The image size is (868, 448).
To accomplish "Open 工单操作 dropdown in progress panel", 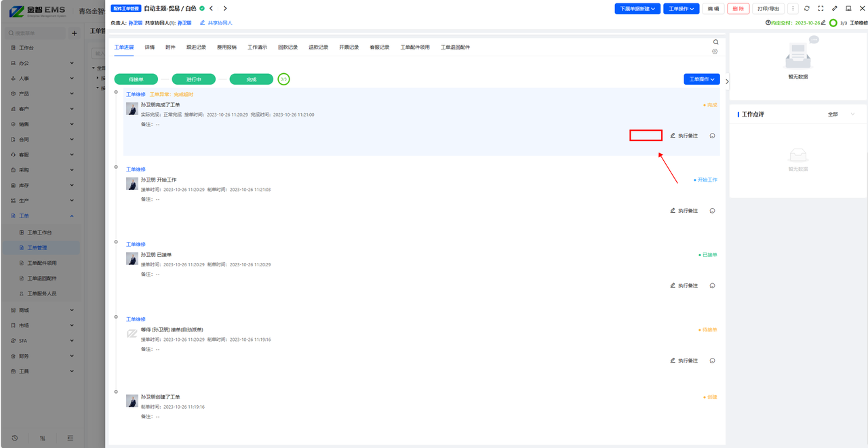I will [702, 79].
